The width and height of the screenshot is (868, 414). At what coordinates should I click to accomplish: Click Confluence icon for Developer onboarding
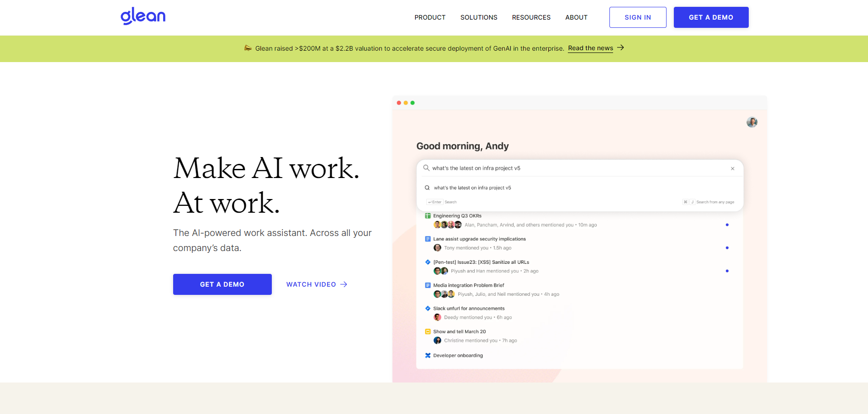point(428,356)
